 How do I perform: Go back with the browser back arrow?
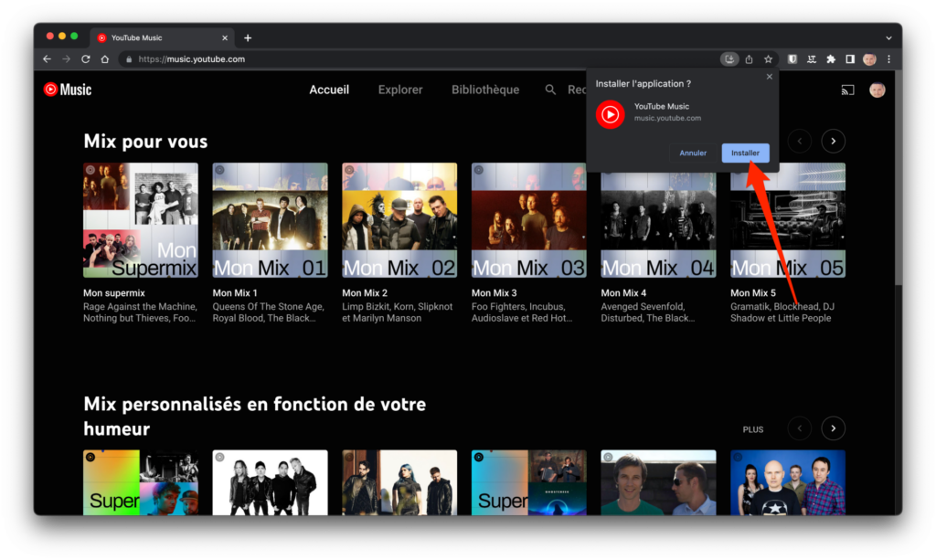[48, 59]
